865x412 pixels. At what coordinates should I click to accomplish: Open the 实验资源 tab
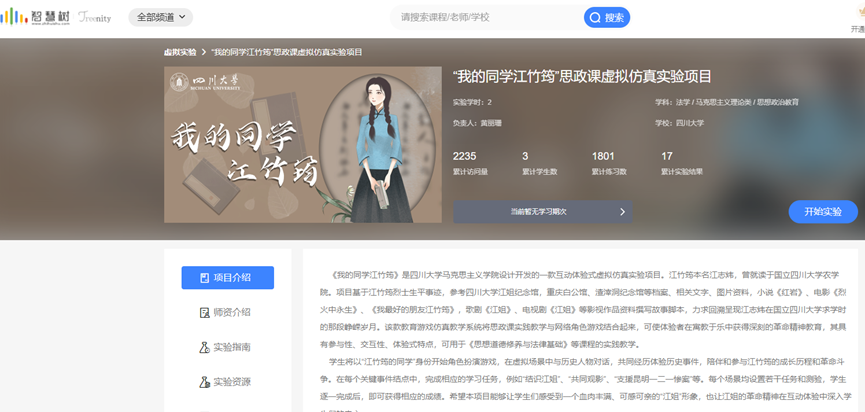coord(227,382)
